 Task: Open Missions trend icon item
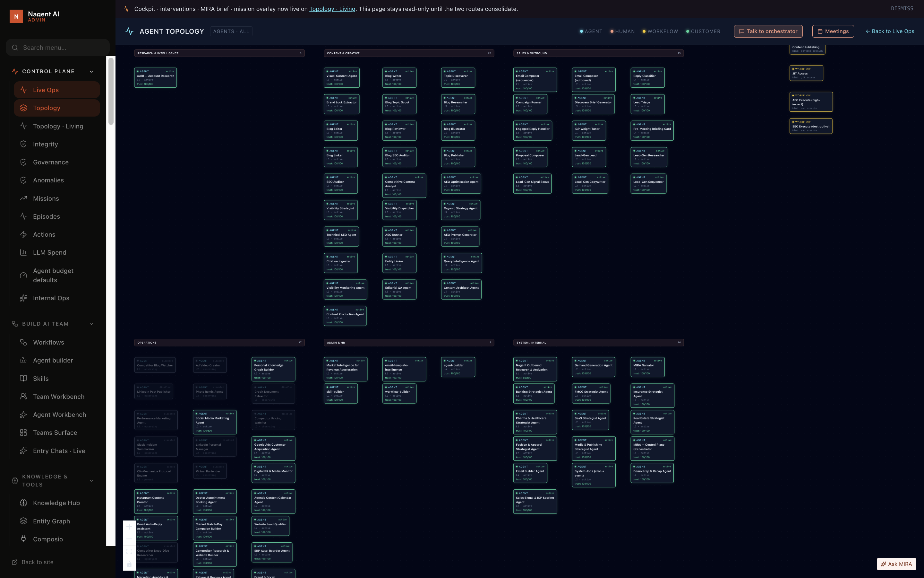click(x=57, y=198)
